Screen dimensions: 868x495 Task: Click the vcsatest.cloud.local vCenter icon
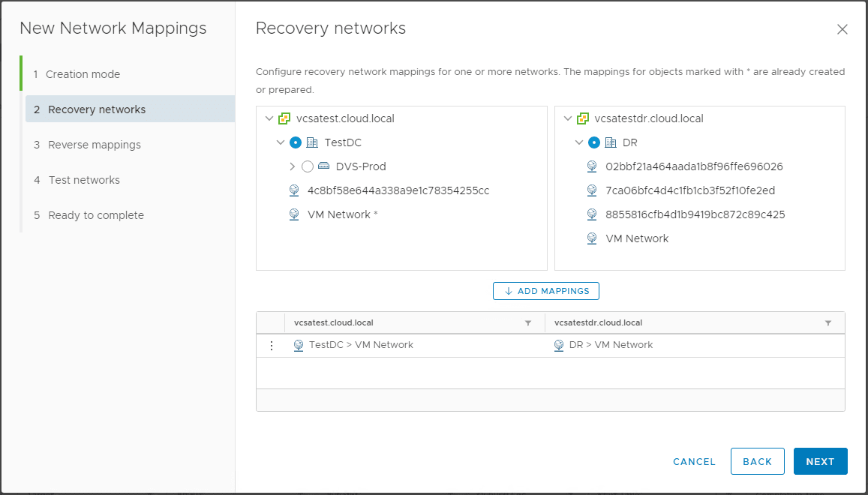click(x=284, y=118)
